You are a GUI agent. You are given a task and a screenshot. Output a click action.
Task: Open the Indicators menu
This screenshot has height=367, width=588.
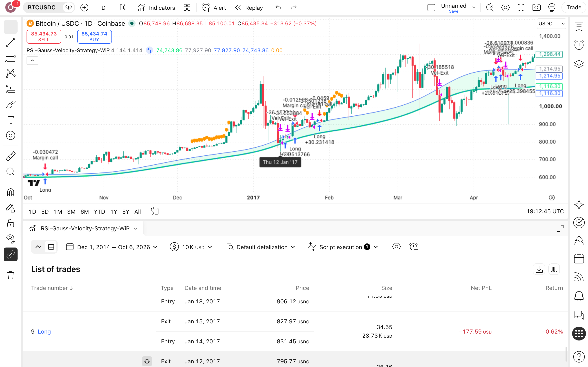pyautogui.click(x=156, y=8)
